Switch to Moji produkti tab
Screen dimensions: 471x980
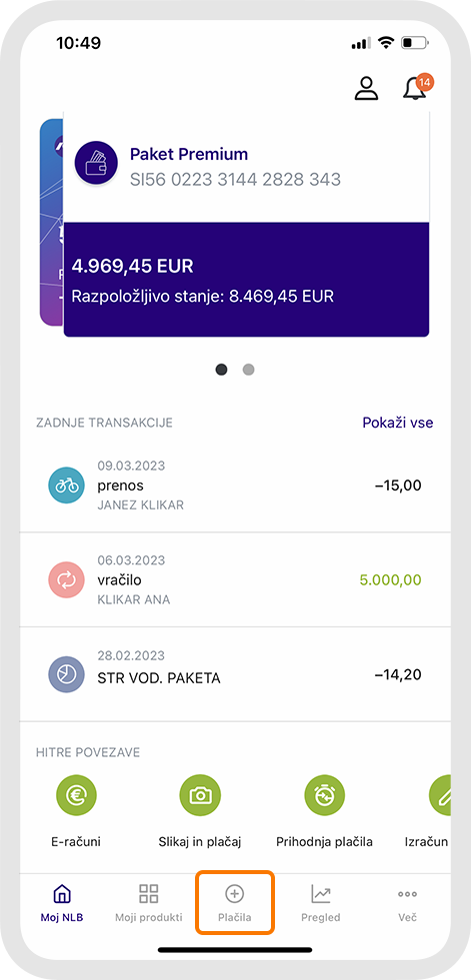tap(149, 904)
